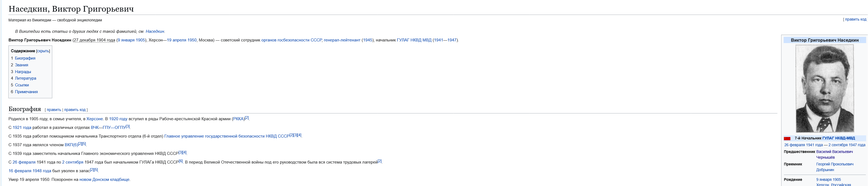Select Литература in the contents list
This screenshot has width=868, height=186.
[26, 78]
